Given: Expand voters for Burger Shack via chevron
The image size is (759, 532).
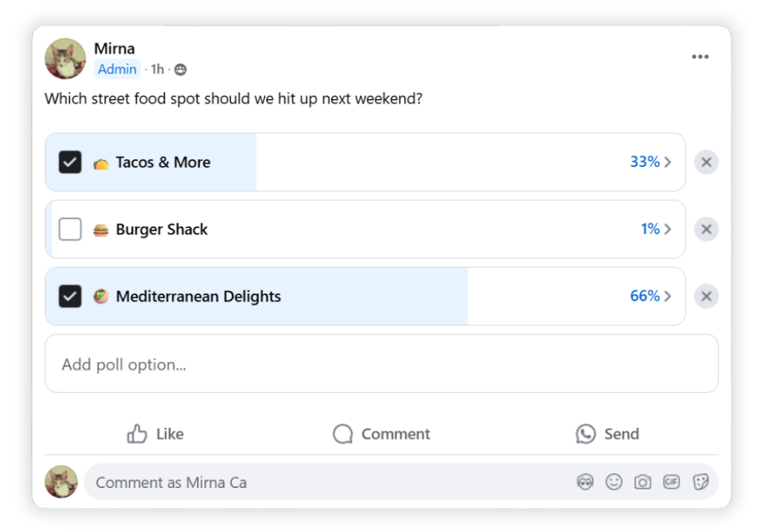Looking at the screenshot, I should 668,229.
